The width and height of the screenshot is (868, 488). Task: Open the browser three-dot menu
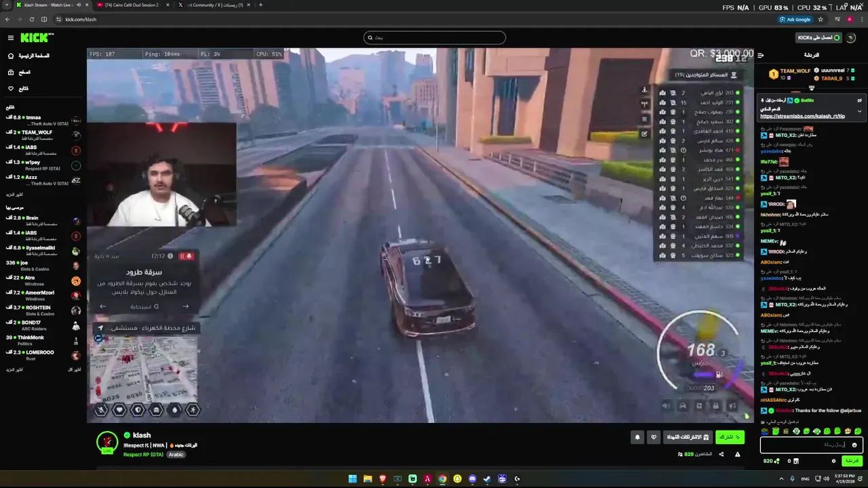click(x=861, y=19)
